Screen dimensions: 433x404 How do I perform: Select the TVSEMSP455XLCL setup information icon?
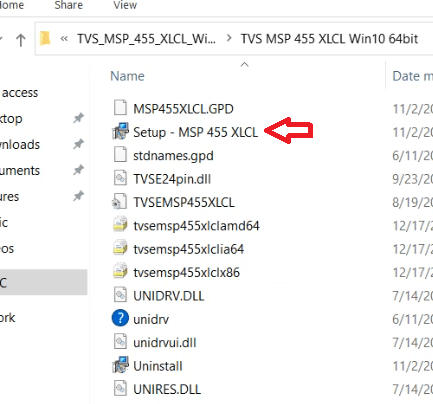[x=119, y=201]
